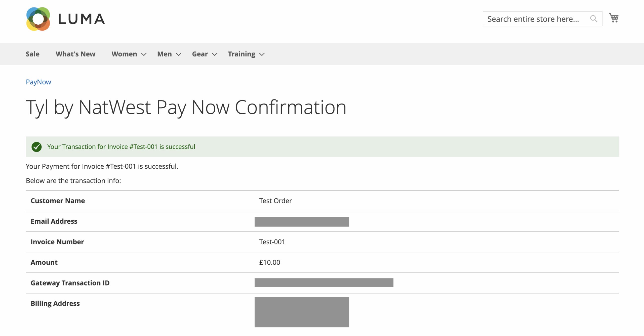Viewport: 644px width, 336px height.
Task: Click the invoice number value Test-001
Action: pyautogui.click(x=272, y=242)
